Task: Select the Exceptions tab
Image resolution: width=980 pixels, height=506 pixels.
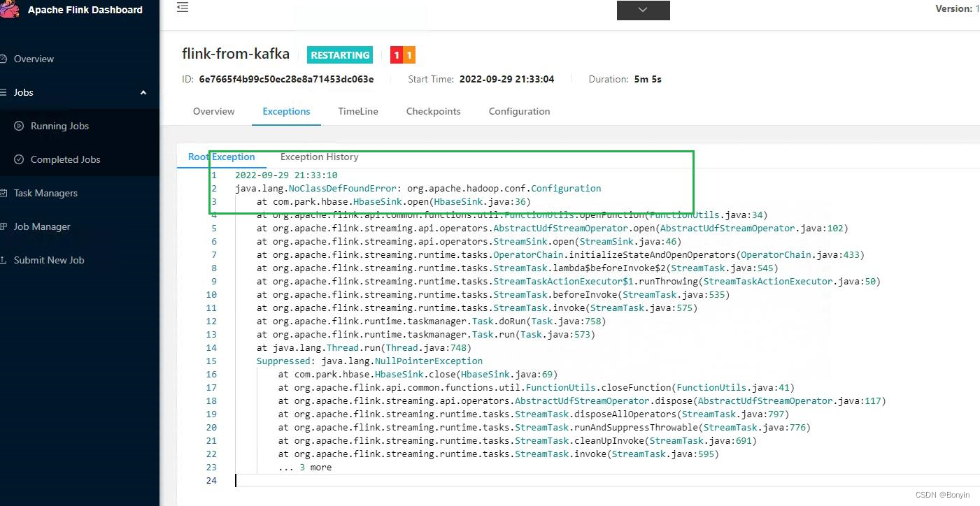Action: 286,111
